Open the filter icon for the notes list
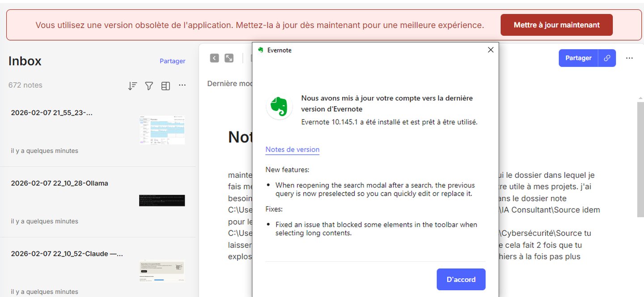The width and height of the screenshot is (644, 297). [x=149, y=86]
